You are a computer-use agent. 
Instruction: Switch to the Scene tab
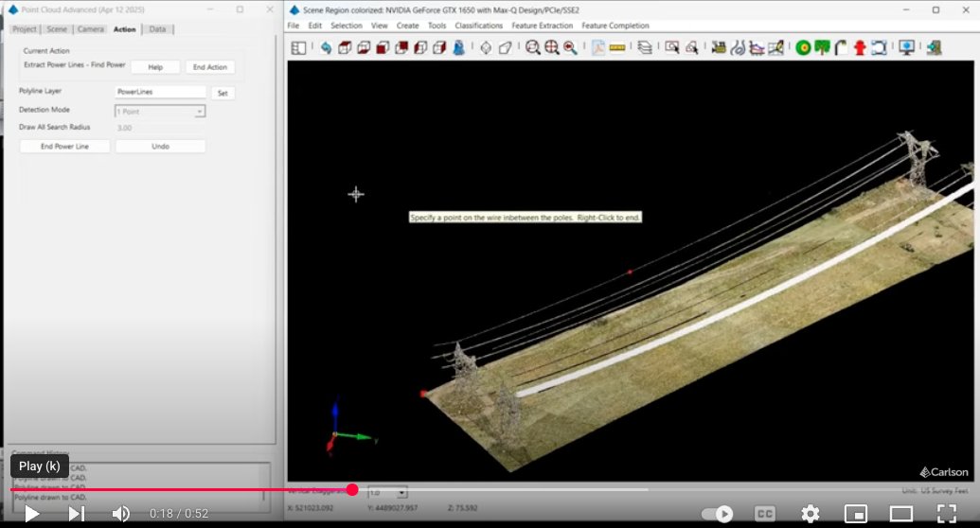tap(57, 29)
